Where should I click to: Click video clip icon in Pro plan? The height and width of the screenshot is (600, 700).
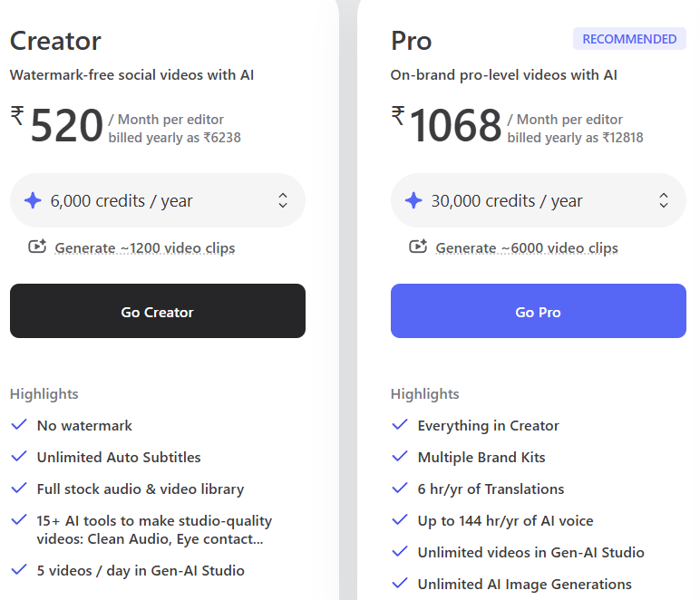(x=418, y=247)
